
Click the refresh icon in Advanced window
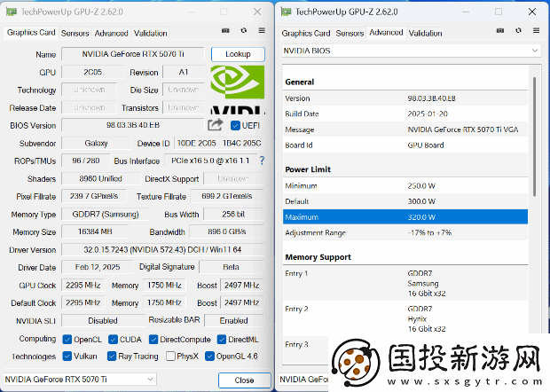click(518, 30)
